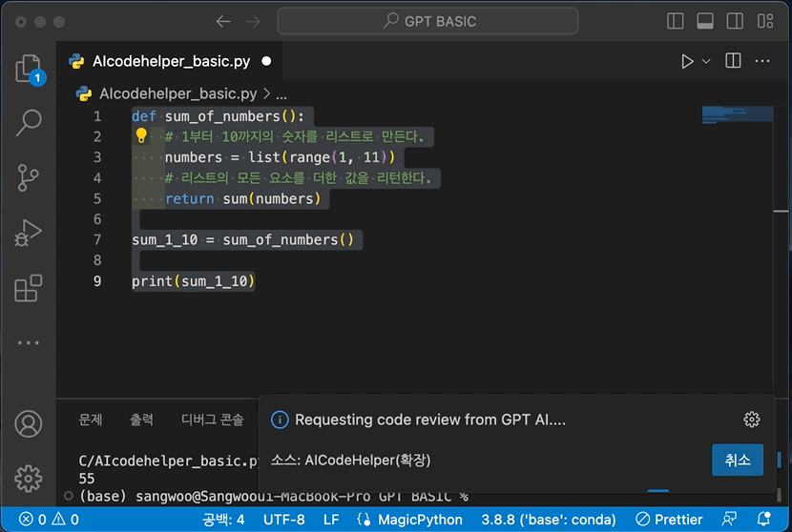Toggle the primary side bar layout icon
792x532 pixels.
coord(676,21)
